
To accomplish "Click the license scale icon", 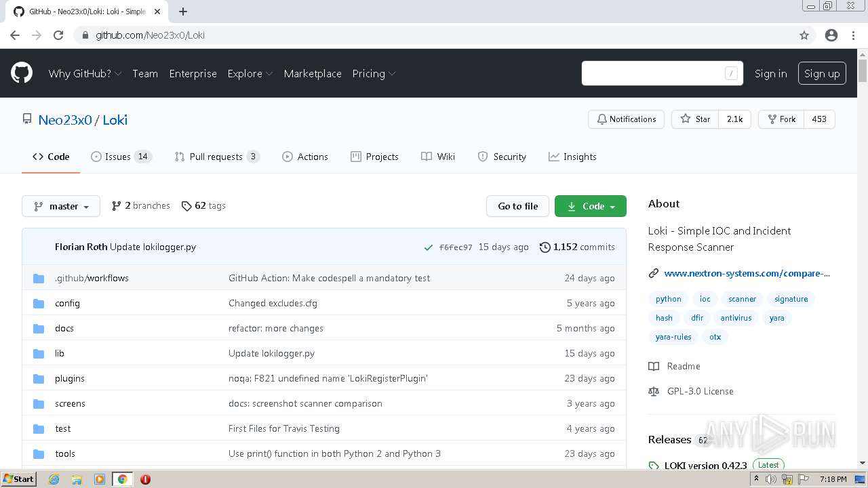I will 654,391.
